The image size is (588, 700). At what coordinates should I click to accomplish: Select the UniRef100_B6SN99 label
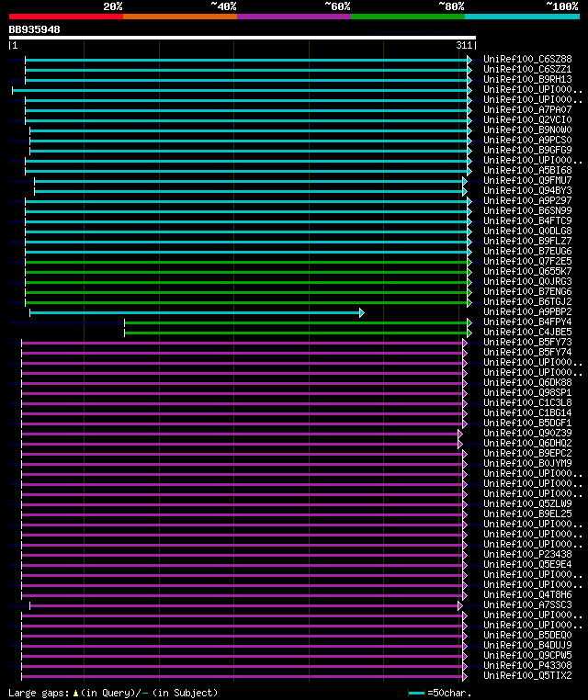click(527, 210)
